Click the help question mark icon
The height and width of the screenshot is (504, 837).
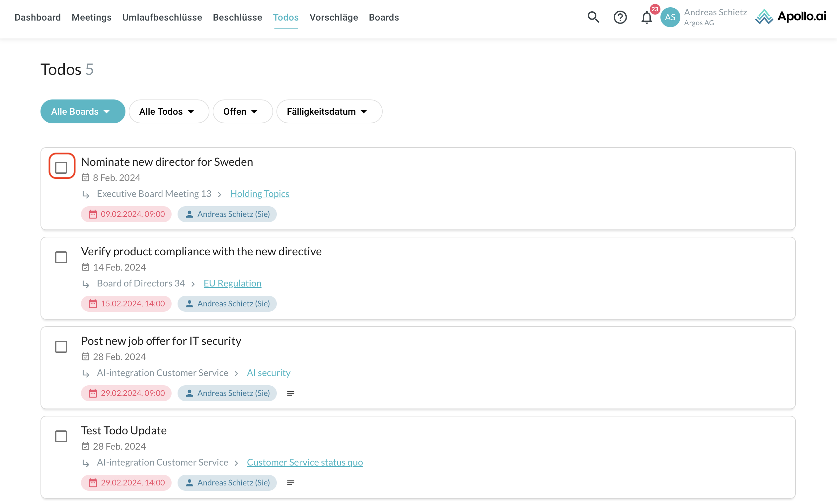(620, 17)
